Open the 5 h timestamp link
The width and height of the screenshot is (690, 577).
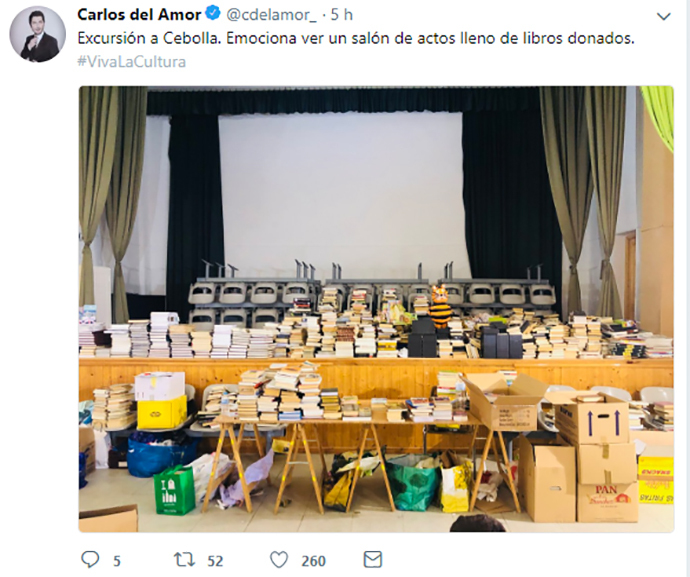click(341, 15)
